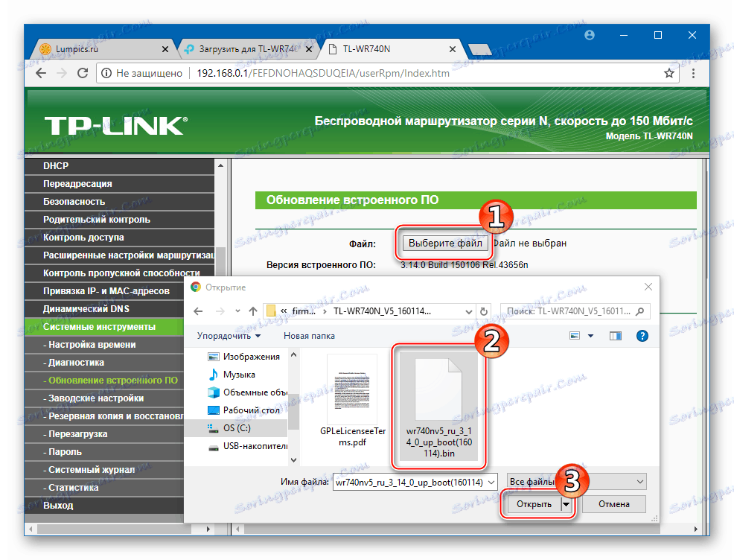734x560 pixels.
Task: Select Объемные объекты in navigation pane
Action: (x=246, y=392)
